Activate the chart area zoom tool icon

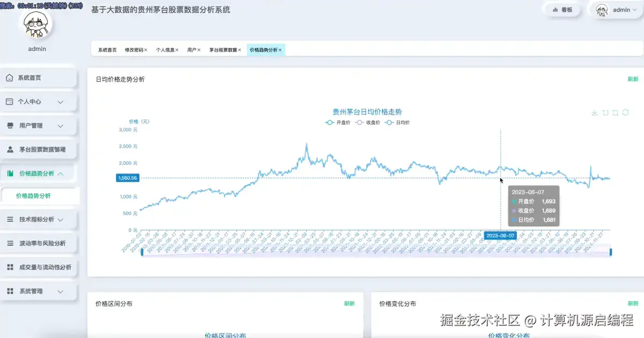click(605, 112)
